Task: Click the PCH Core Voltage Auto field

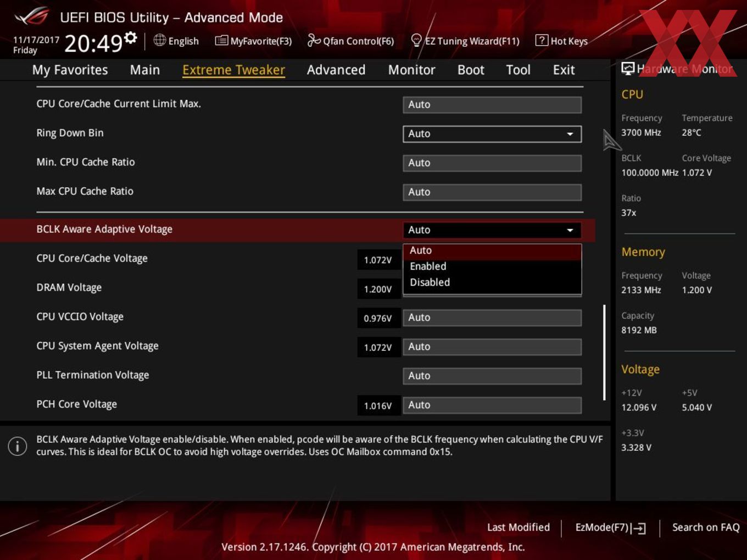Action: tap(492, 405)
